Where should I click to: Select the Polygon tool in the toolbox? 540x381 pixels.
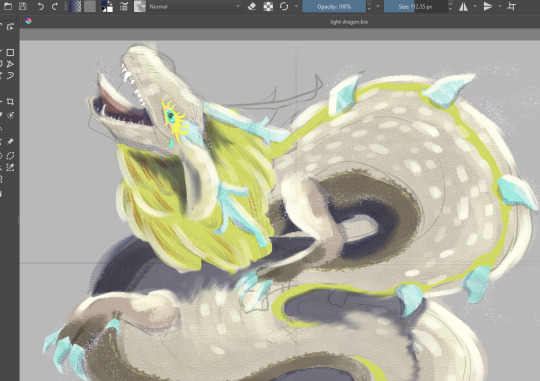10,64
